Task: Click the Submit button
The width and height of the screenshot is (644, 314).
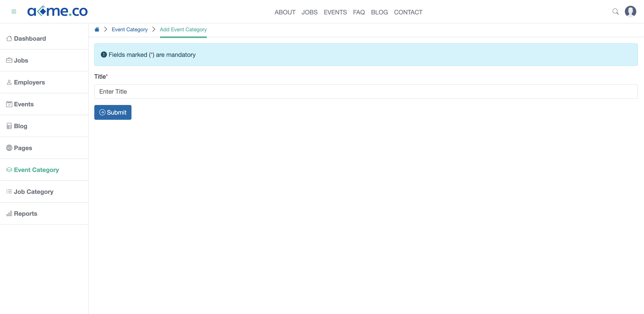Action: 113,112
